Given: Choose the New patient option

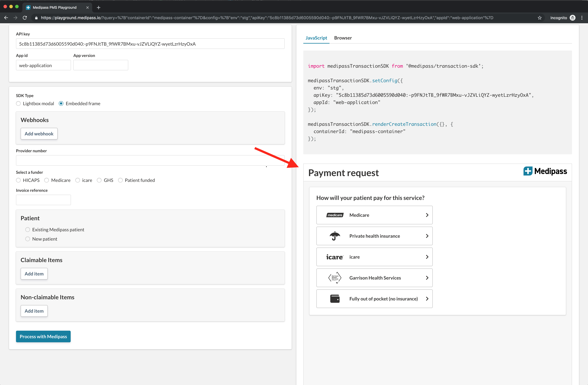Looking at the screenshot, I should pyautogui.click(x=28, y=239).
